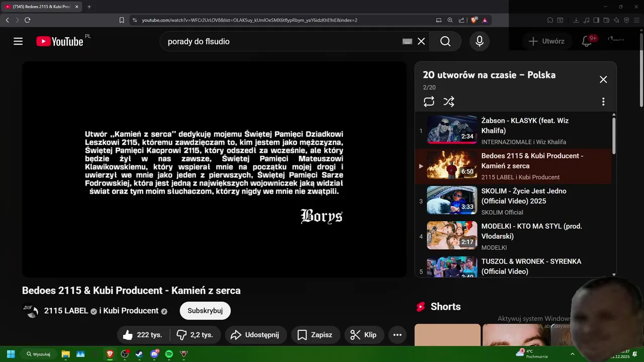Play Żabson - KLASYK thumbnail
This screenshot has height=362, width=644.
click(x=452, y=130)
